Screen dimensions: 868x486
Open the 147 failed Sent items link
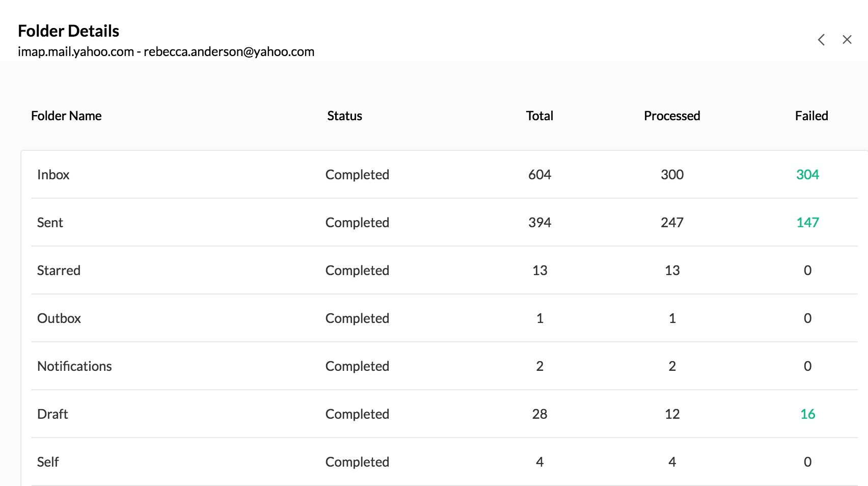point(807,223)
